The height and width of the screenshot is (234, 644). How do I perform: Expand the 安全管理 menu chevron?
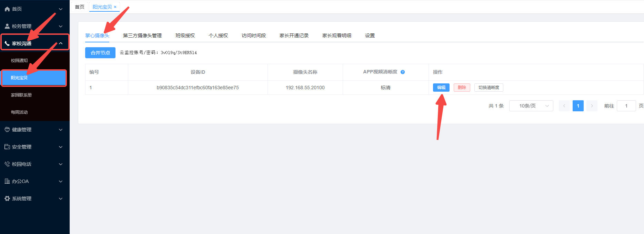coord(61,147)
